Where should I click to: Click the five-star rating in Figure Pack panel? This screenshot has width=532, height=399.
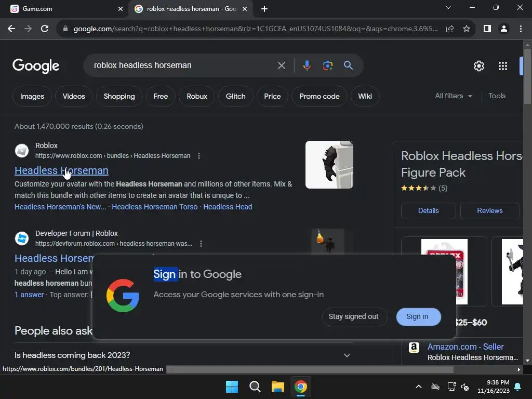click(418, 188)
